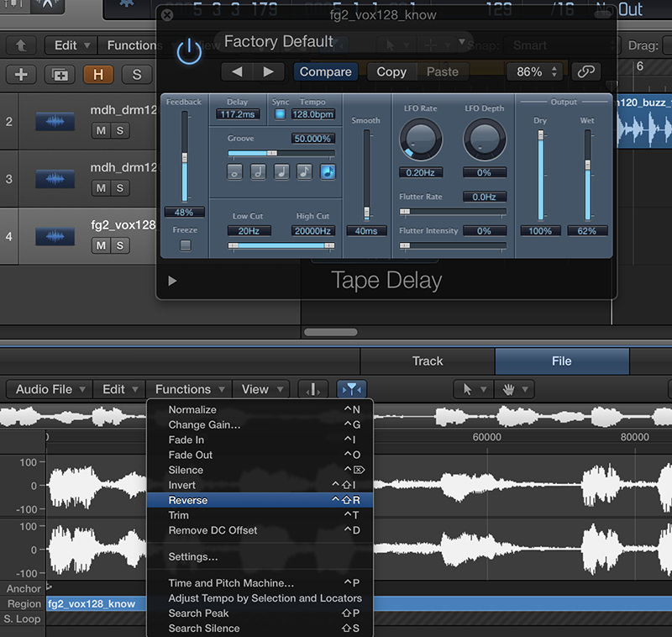This screenshot has width=672, height=637.
Task: Solo the fg2_vox128 track
Action: click(120, 245)
